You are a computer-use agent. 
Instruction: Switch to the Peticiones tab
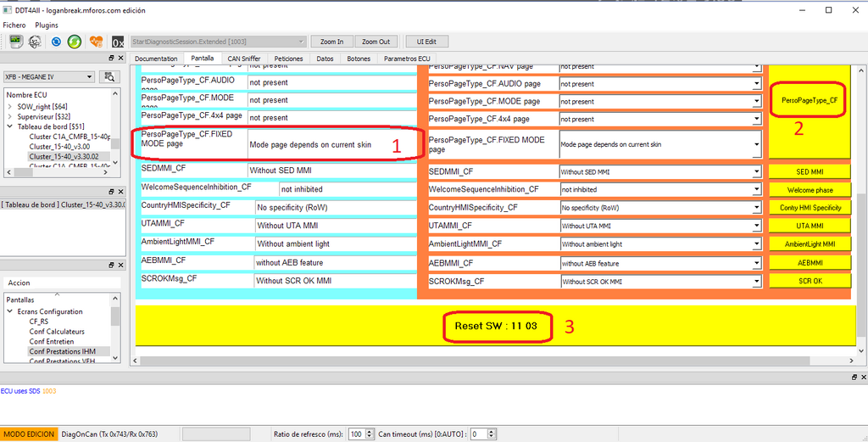pos(288,59)
